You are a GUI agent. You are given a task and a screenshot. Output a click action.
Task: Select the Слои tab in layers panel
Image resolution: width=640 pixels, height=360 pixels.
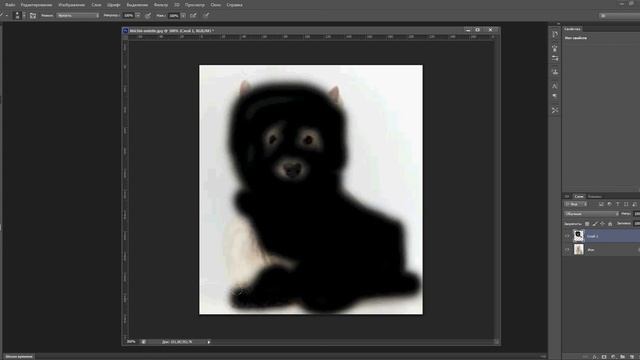(579, 196)
